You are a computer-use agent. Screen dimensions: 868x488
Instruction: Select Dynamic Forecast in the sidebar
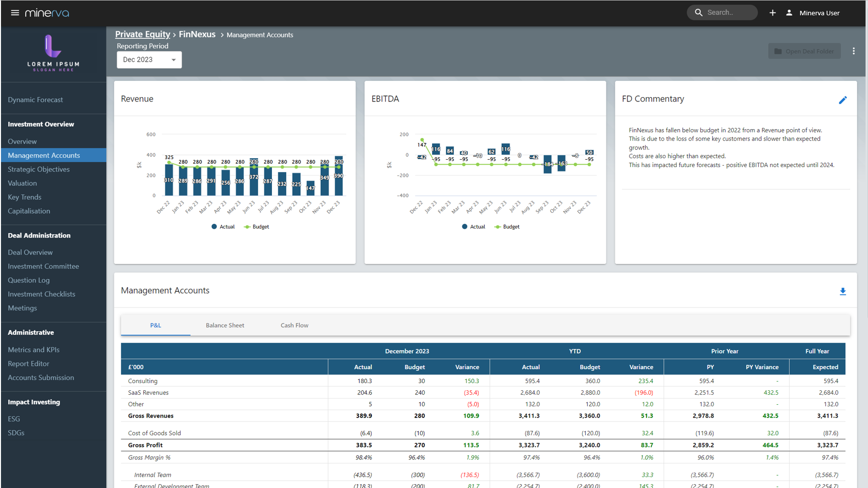coord(35,100)
